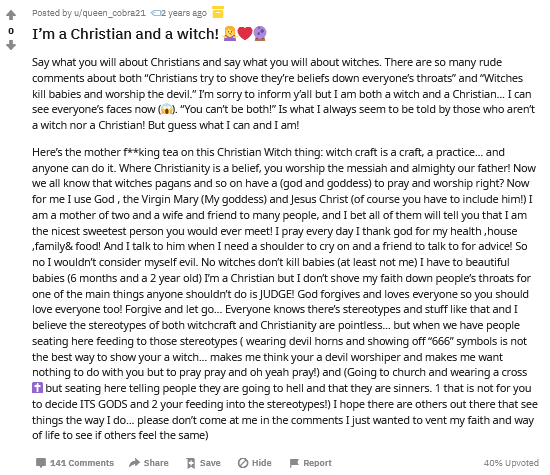Click the bookmark save icon
This screenshot has width=550, height=475.
coord(190,463)
